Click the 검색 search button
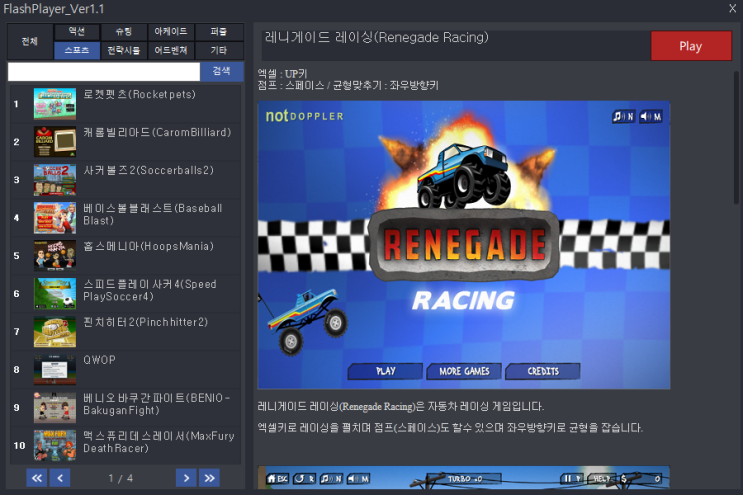This screenshot has height=495, width=743. pos(221,72)
